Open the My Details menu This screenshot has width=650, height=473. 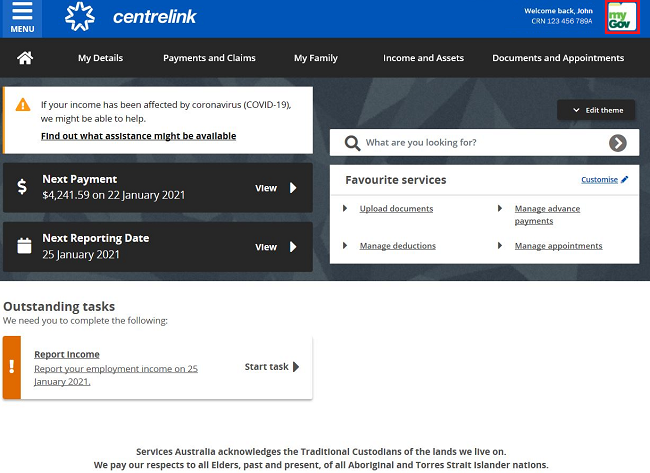[x=100, y=58]
